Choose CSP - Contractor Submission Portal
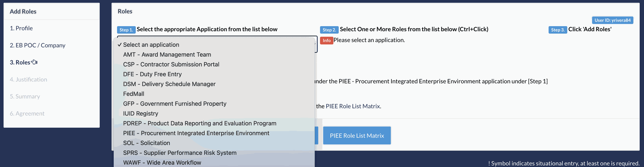Image resolution: width=644 pixels, height=167 pixels. [171, 64]
